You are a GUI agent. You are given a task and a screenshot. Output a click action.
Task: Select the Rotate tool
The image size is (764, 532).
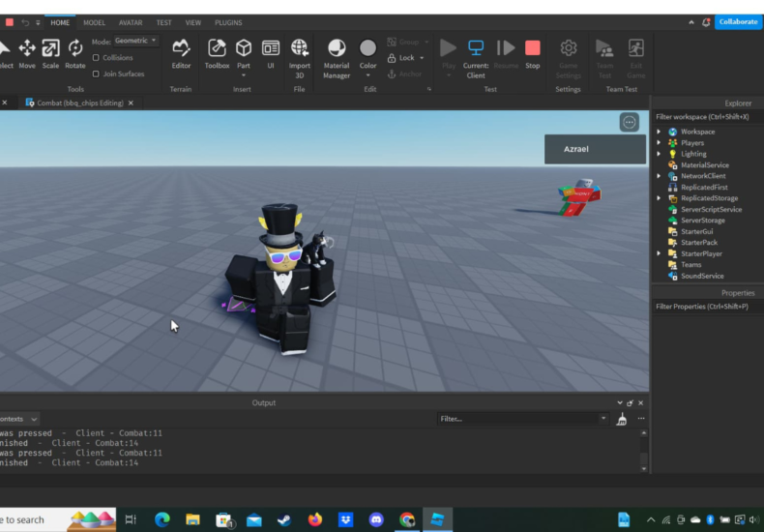pyautogui.click(x=75, y=53)
